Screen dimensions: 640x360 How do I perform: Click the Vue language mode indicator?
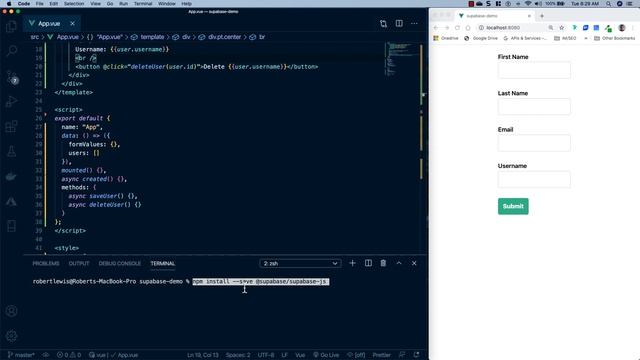tap(300, 355)
